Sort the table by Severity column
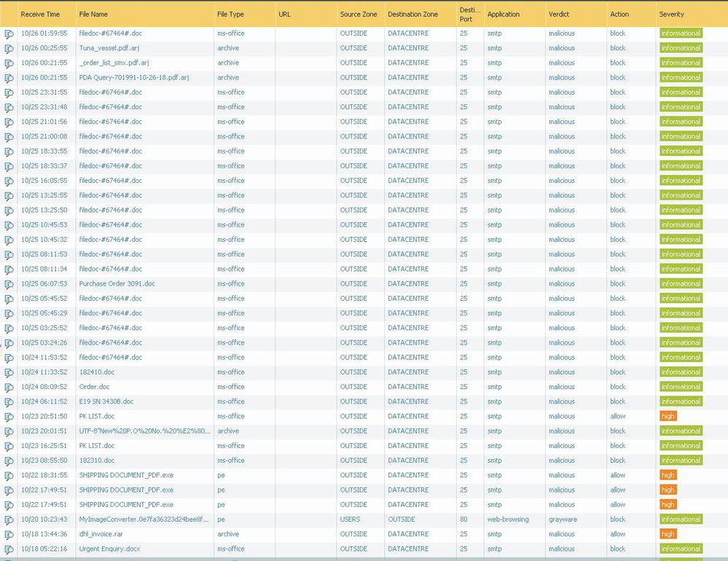 [x=671, y=15]
